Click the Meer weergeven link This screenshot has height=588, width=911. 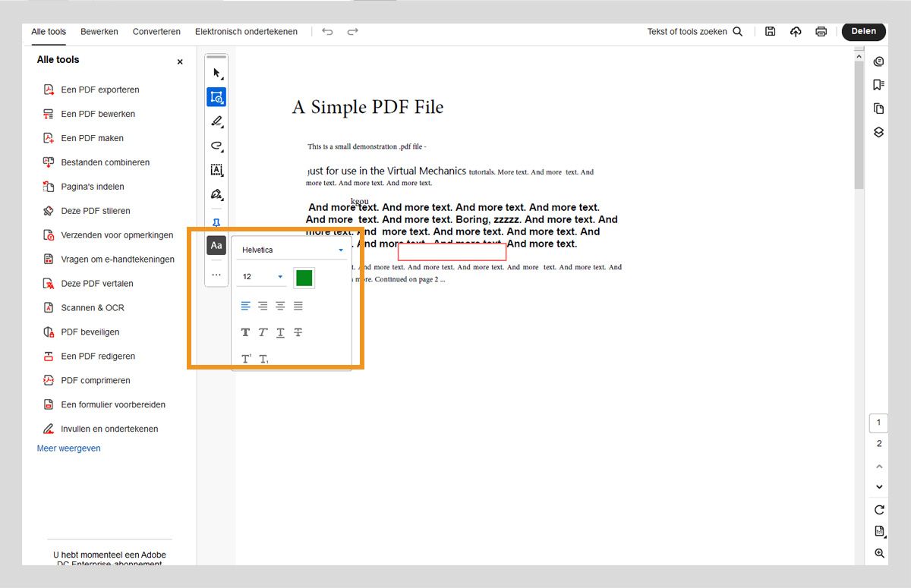pyautogui.click(x=68, y=448)
